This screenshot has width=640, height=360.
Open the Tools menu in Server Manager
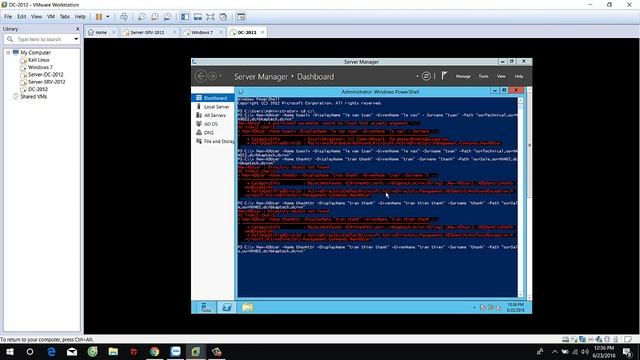coord(483,76)
